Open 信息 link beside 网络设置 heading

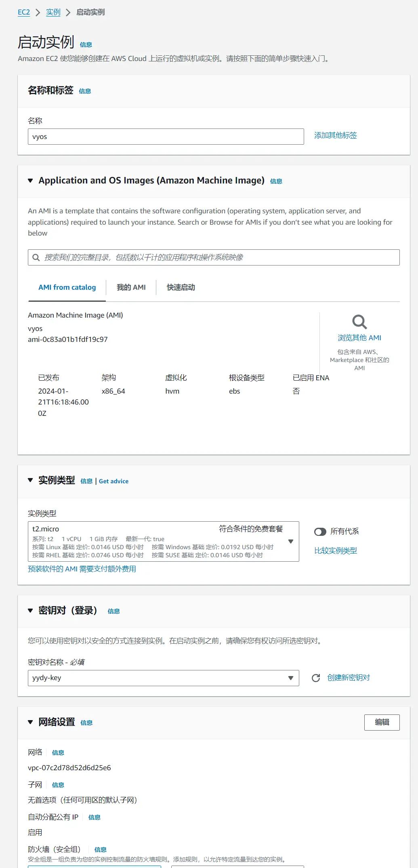pyautogui.click(x=86, y=723)
